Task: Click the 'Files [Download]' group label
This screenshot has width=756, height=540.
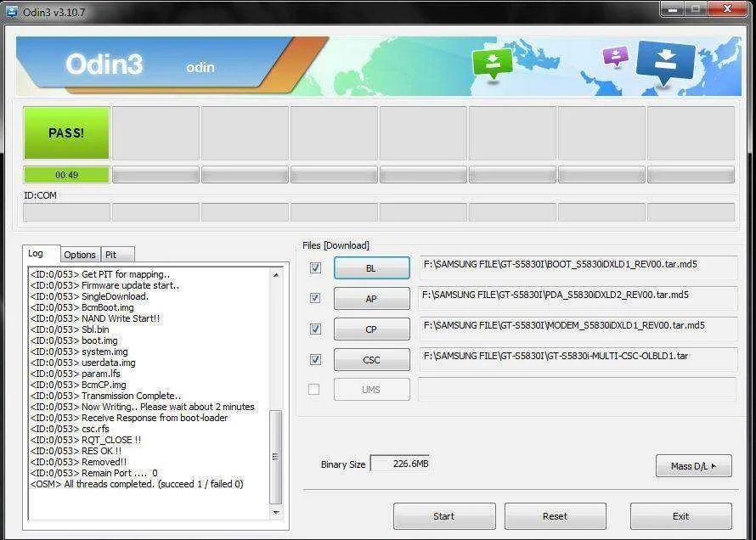Action: pos(336,245)
